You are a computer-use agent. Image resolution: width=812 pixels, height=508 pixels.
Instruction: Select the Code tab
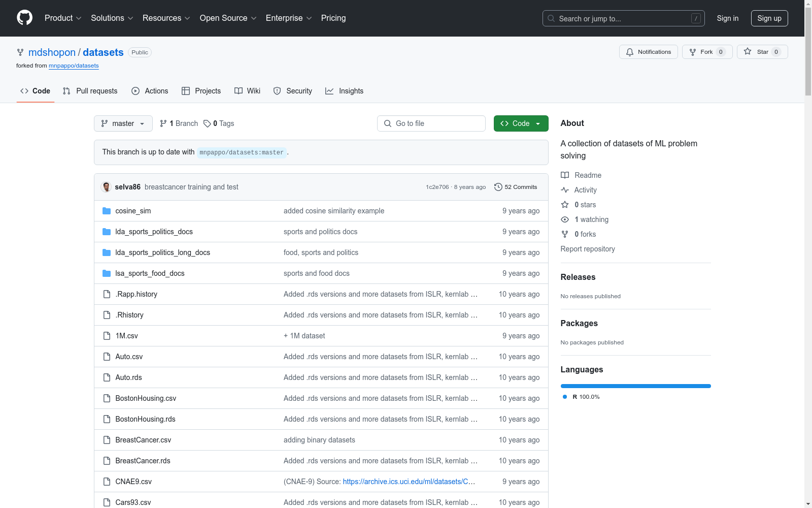pyautogui.click(x=35, y=91)
